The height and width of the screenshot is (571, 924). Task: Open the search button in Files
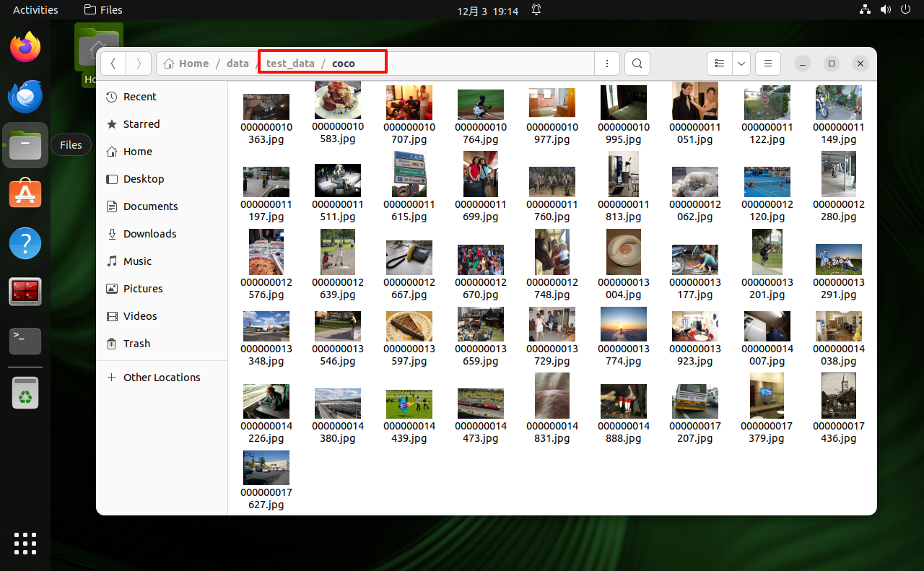tap(637, 64)
